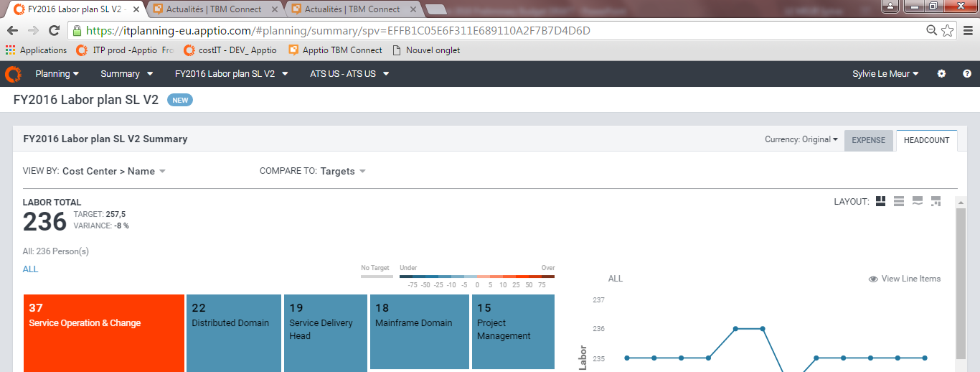Click the browser forward arrow
This screenshot has height=372, width=980.
(x=33, y=31)
